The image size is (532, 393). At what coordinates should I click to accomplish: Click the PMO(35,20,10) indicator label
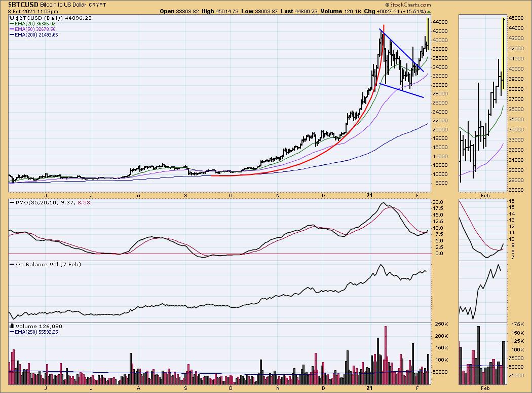click(x=37, y=202)
